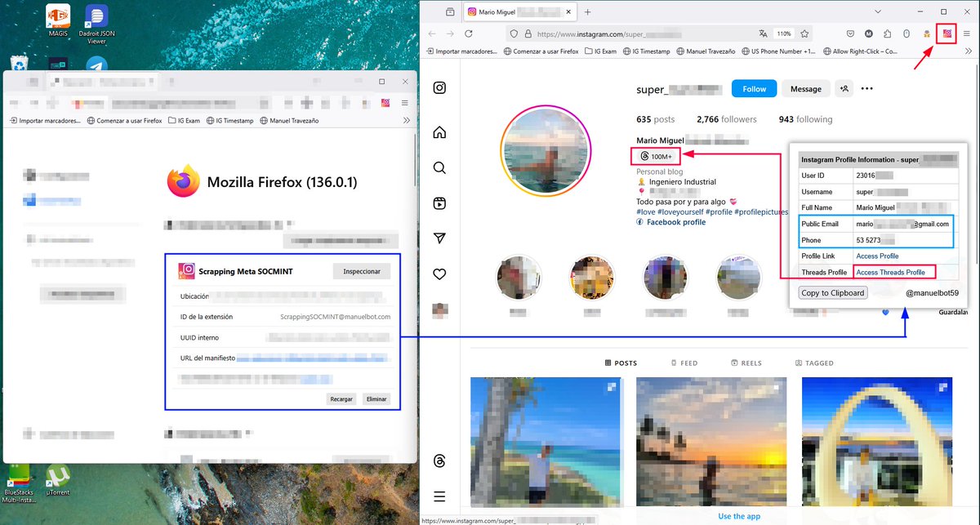
Task: Open the 110% zoom level indicator
Action: point(783,34)
